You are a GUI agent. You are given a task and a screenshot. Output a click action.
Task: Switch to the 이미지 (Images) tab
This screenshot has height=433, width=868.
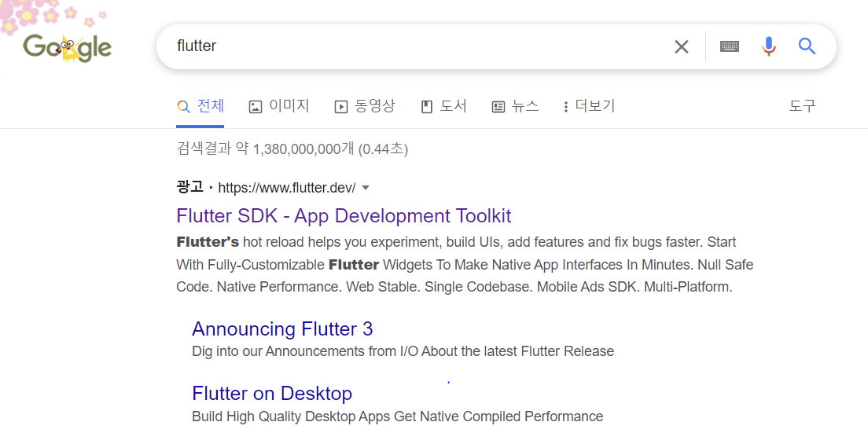click(x=279, y=106)
